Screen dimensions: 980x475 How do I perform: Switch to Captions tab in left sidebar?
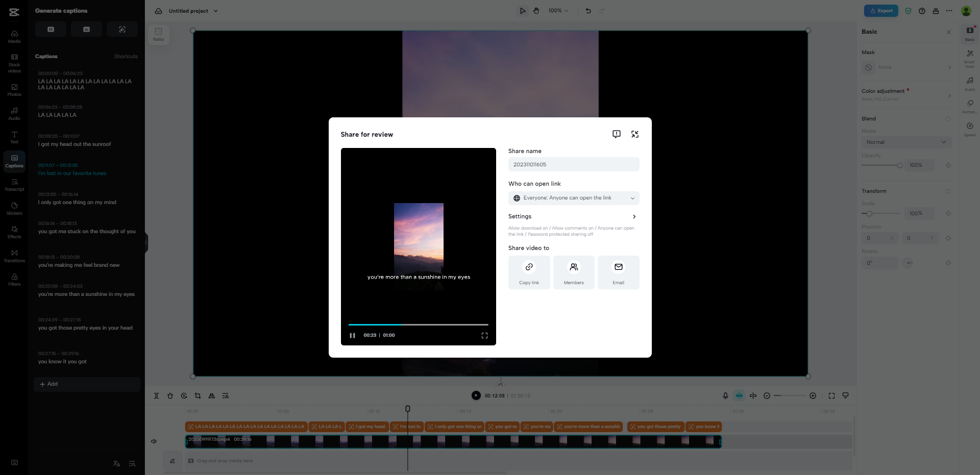[14, 161]
